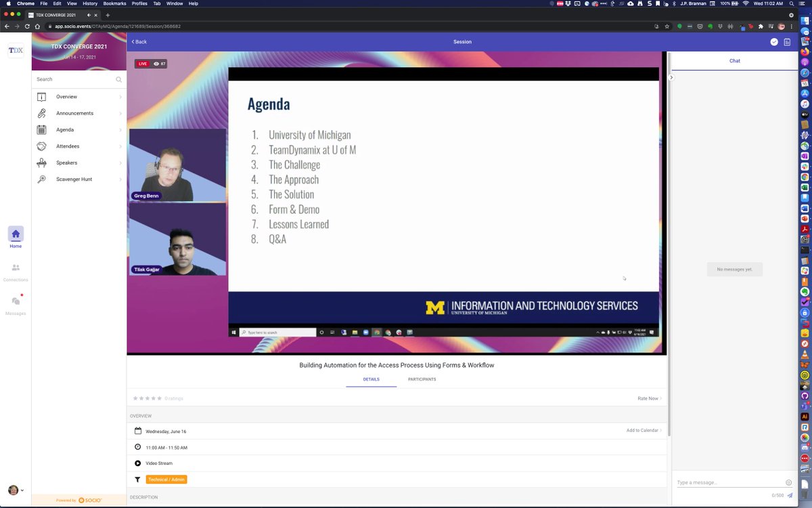The width and height of the screenshot is (812, 508).
Task: Click the Agenda calendar icon in sidebar
Action: click(41, 129)
